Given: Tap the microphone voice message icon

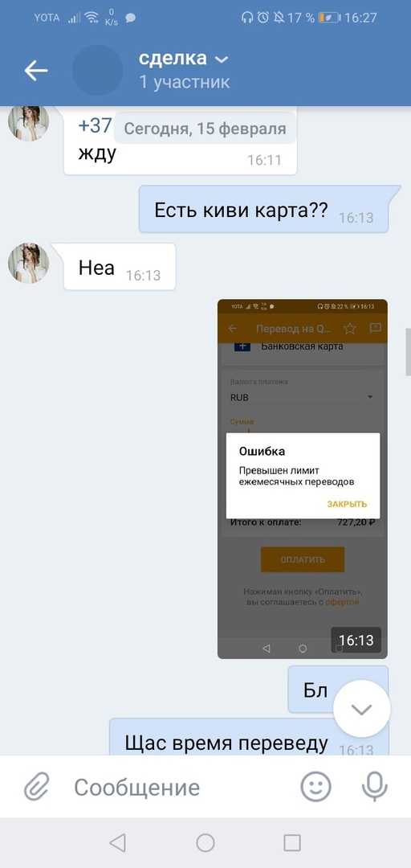Looking at the screenshot, I should point(375,787).
